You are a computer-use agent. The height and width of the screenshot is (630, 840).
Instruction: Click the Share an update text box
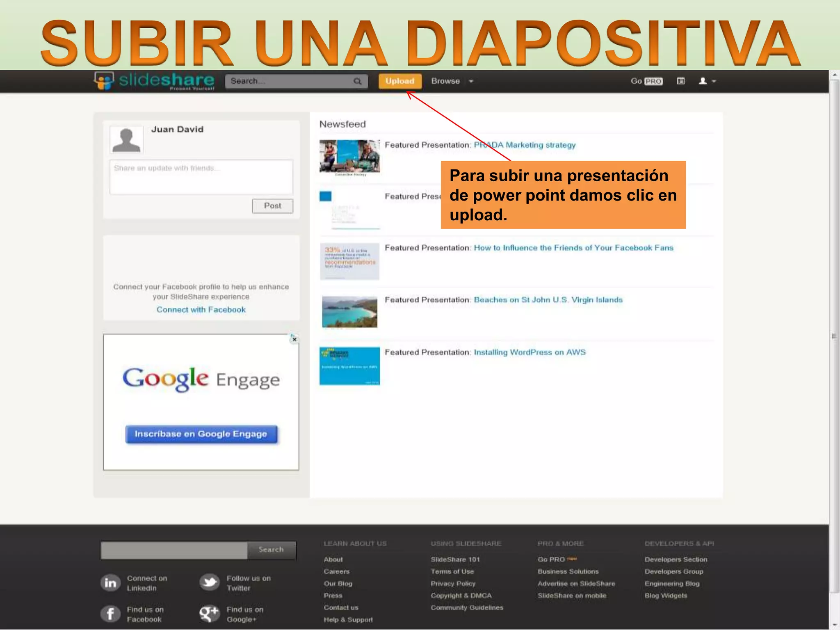(x=201, y=177)
